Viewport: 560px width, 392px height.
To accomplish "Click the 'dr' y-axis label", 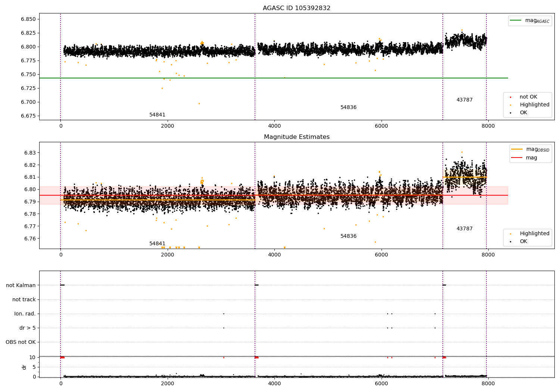I will click(x=24, y=367).
